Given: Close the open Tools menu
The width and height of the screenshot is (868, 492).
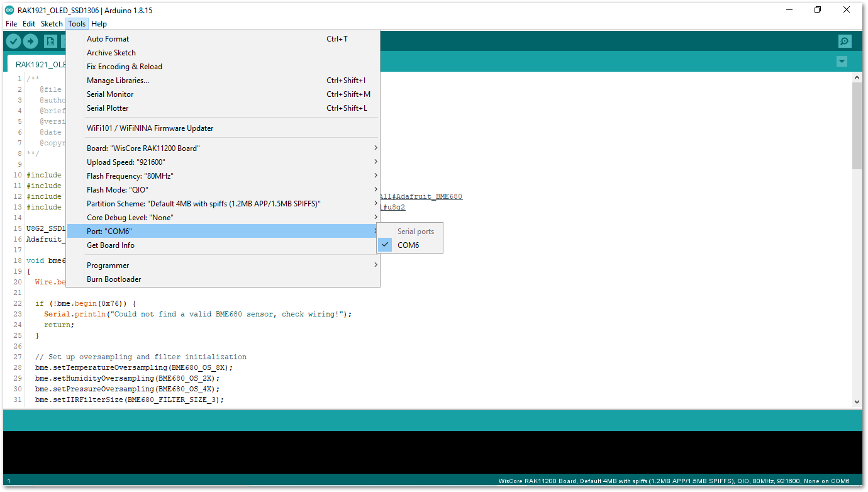Looking at the screenshot, I should coord(77,24).
